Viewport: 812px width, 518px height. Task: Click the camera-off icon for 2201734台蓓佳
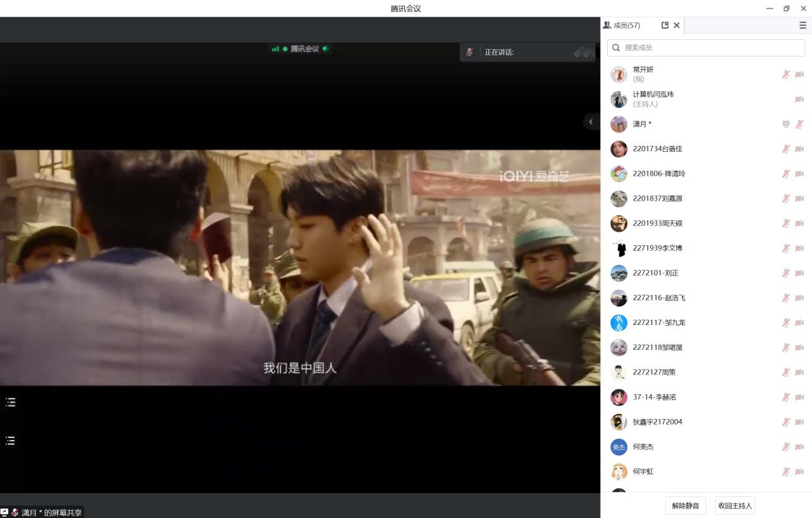click(x=799, y=149)
